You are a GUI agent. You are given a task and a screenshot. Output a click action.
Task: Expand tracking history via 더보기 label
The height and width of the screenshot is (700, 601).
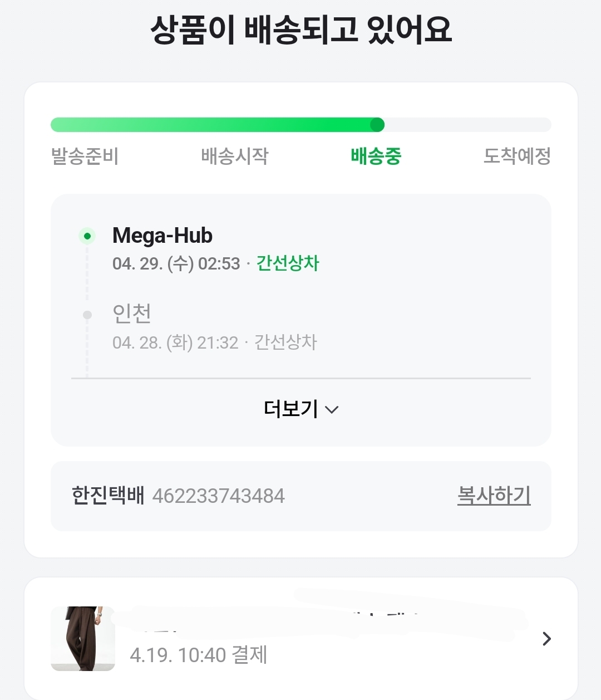tap(290, 409)
